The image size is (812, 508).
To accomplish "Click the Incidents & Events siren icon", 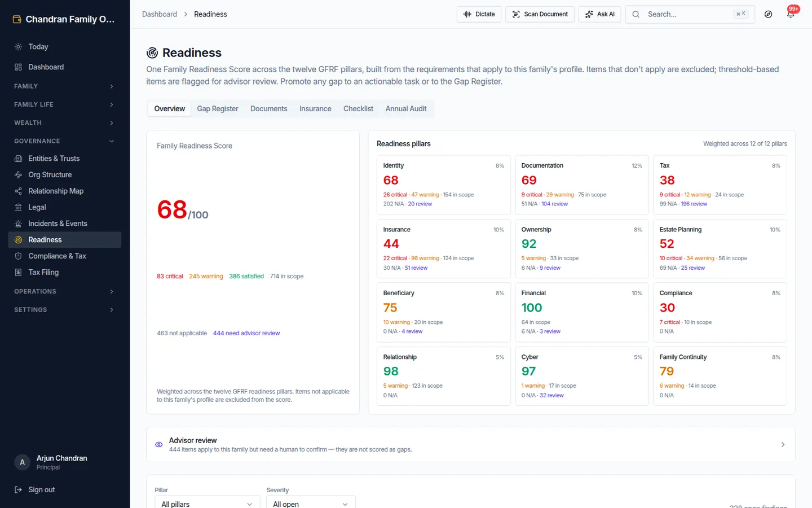I will pyautogui.click(x=18, y=224).
